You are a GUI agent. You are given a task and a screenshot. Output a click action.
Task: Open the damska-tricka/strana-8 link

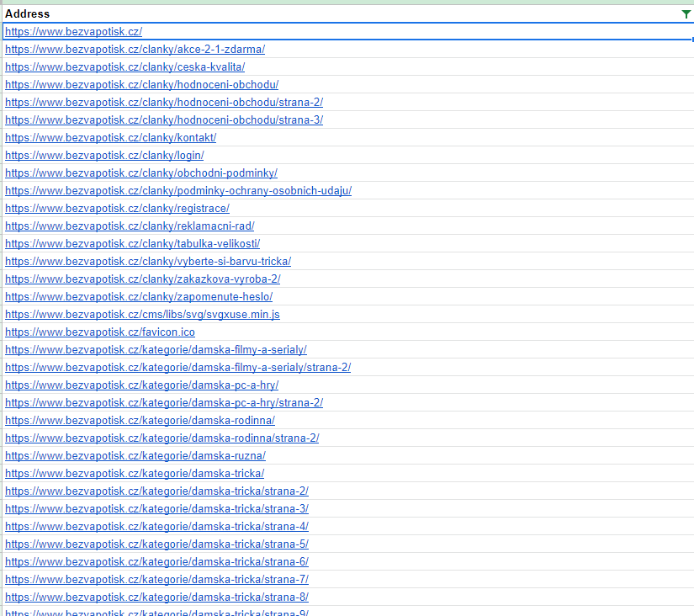(x=156, y=597)
